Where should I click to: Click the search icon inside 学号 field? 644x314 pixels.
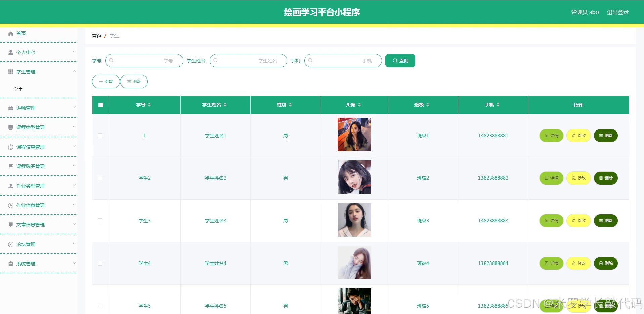tap(111, 60)
